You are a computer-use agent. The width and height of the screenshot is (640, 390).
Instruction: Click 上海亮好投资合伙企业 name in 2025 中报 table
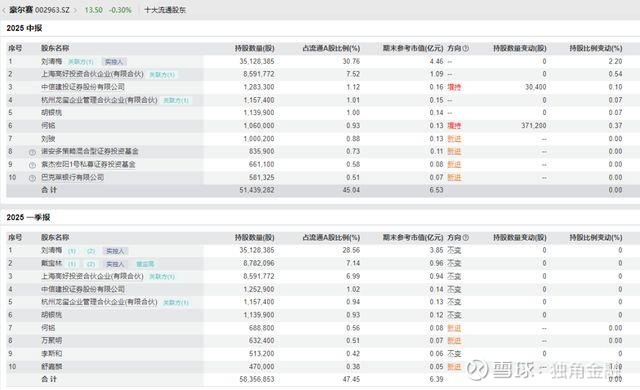[92, 74]
